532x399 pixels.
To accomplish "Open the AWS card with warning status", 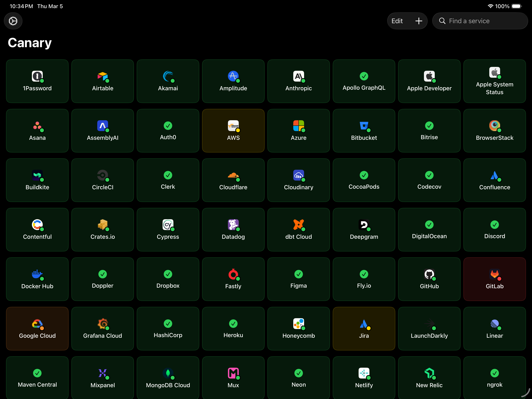I will 233,131.
